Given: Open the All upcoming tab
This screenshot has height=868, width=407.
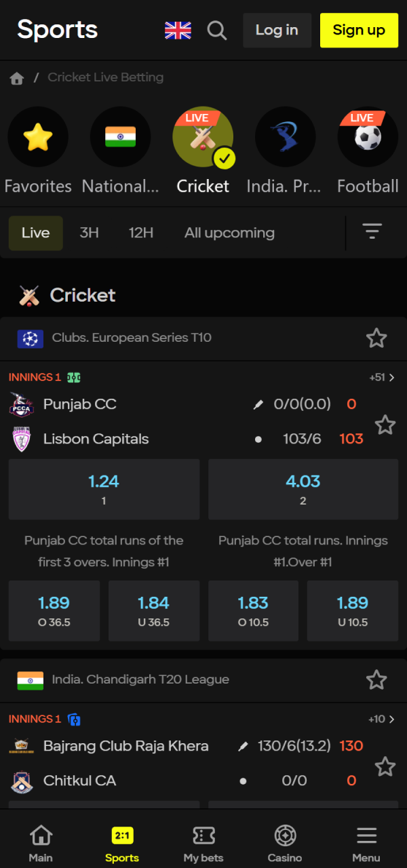Looking at the screenshot, I should pyautogui.click(x=229, y=233).
